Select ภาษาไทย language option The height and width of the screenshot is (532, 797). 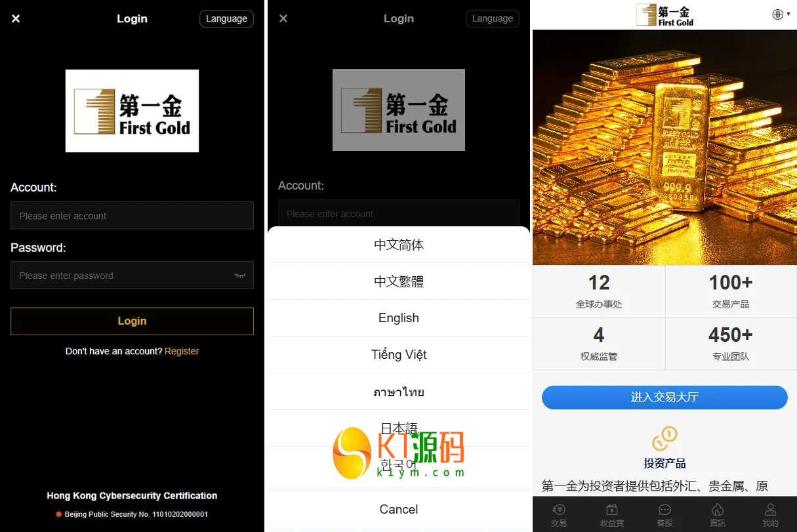(399, 392)
